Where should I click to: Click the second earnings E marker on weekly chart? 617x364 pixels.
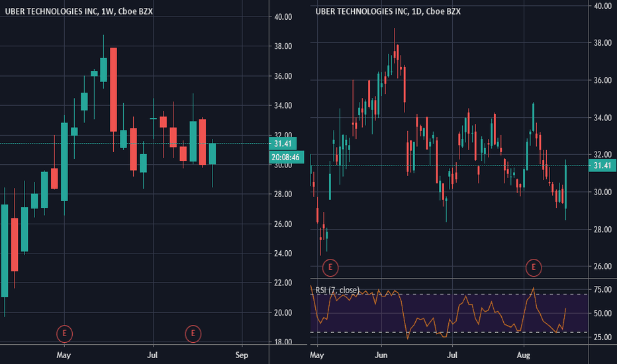point(193,334)
